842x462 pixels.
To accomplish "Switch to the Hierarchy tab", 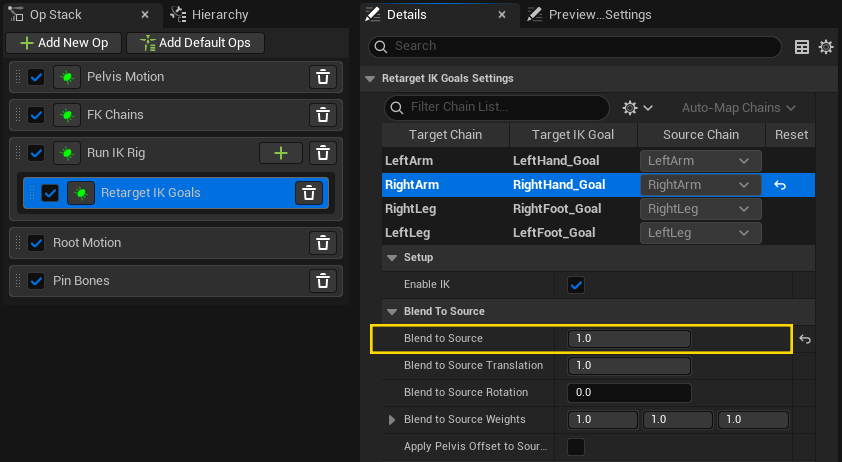I will [209, 15].
